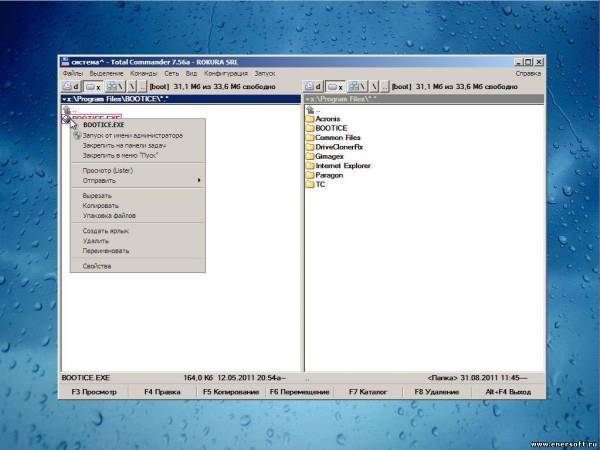Select the Internet Explorer folder name
The width and height of the screenshot is (600, 450).
point(343,166)
